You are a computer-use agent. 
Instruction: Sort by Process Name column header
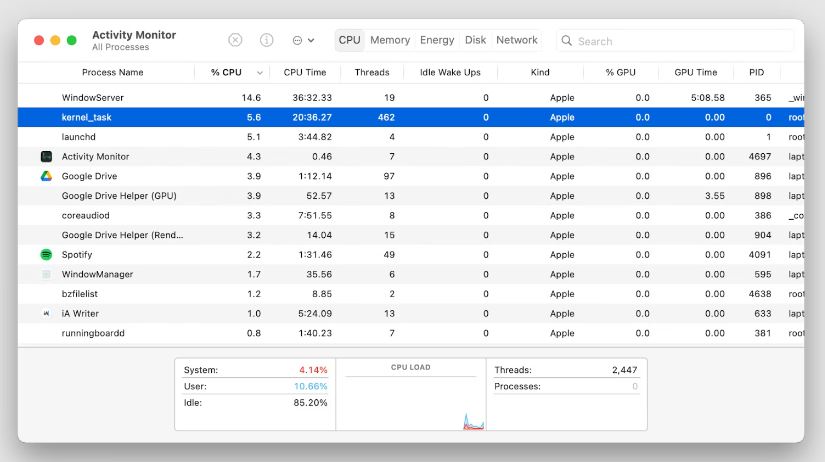113,72
